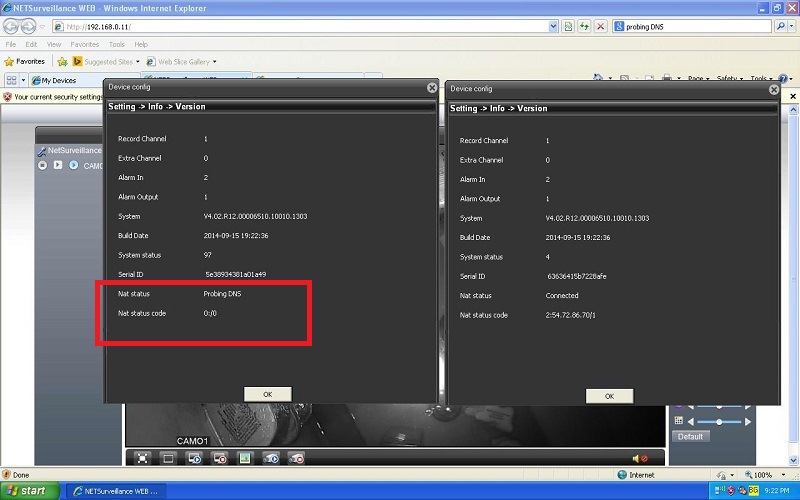
Task: Click the fullscreen icon in video toolbar
Action: click(142, 459)
